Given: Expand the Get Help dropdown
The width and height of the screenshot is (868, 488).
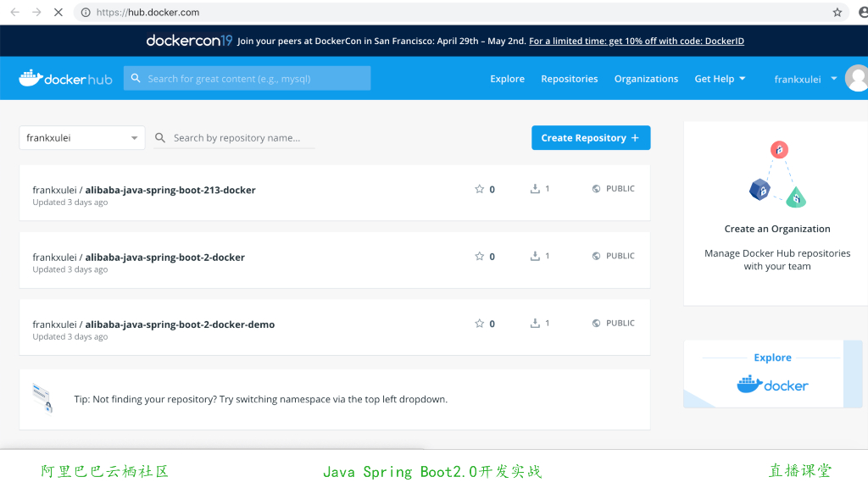Looking at the screenshot, I should click(x=720, y=78).
